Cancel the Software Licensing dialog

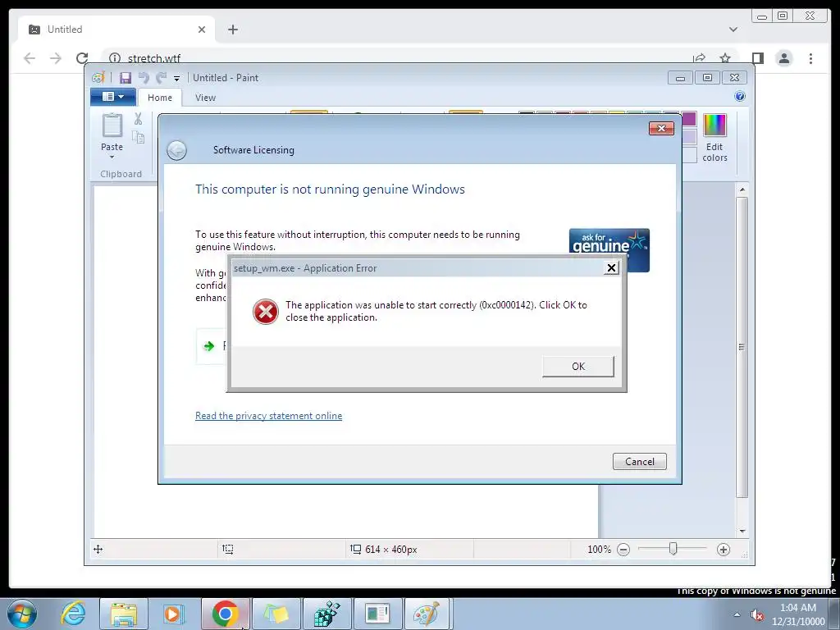pos(640,461)
